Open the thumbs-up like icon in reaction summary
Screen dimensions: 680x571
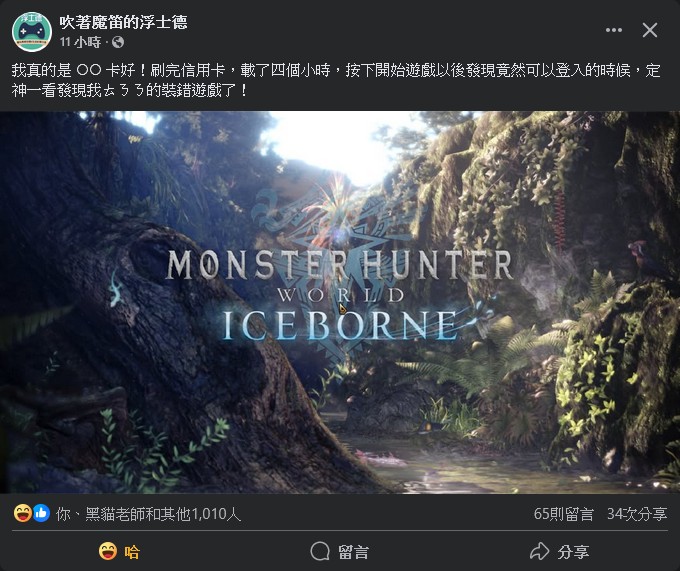pyautogui.click(x=41, y=513)
